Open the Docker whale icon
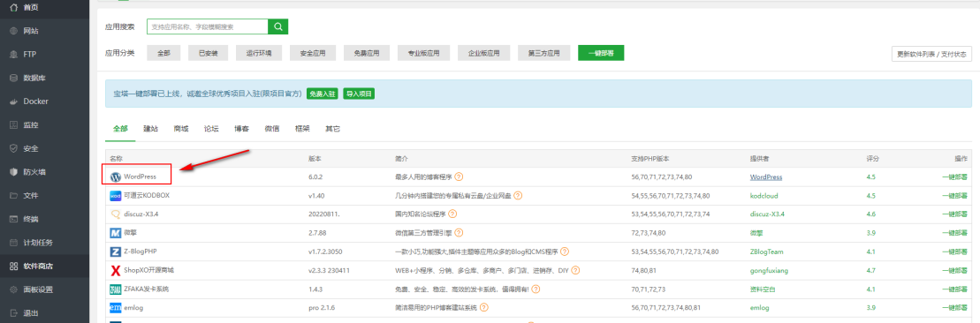Image resolution: width=980 pixels, height=323 pixels. point(14,101)
